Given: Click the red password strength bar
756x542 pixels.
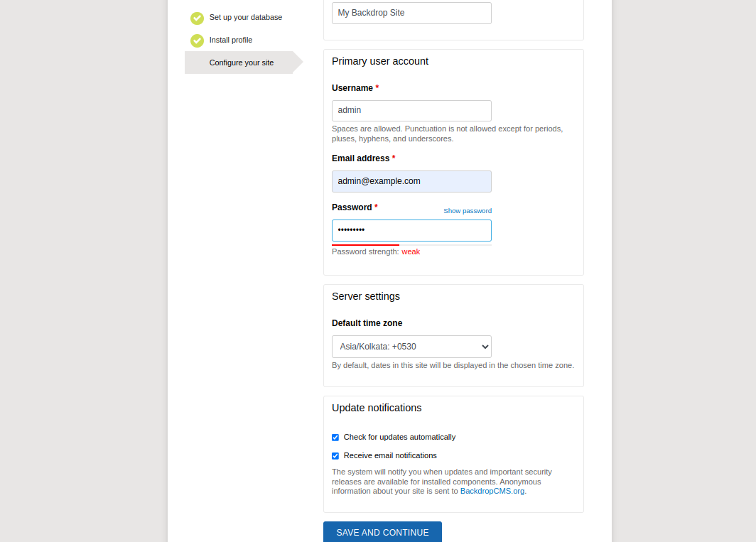Looking at the screenshot, I should 365,244.
